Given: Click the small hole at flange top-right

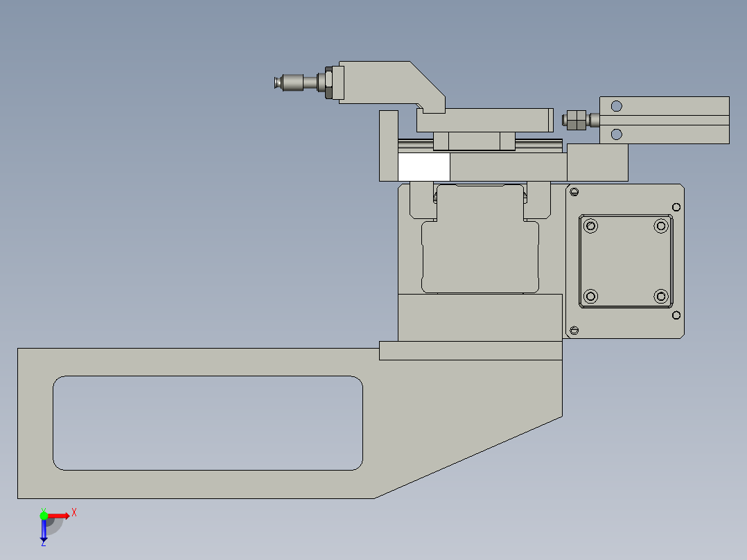Looking at the screenshot, I should (x=676, y=207).
